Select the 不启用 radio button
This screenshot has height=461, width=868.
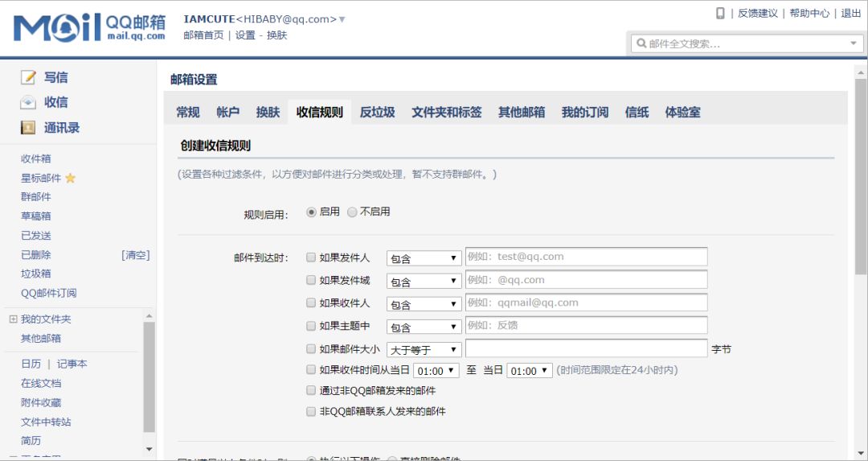(x=352, y=212)
